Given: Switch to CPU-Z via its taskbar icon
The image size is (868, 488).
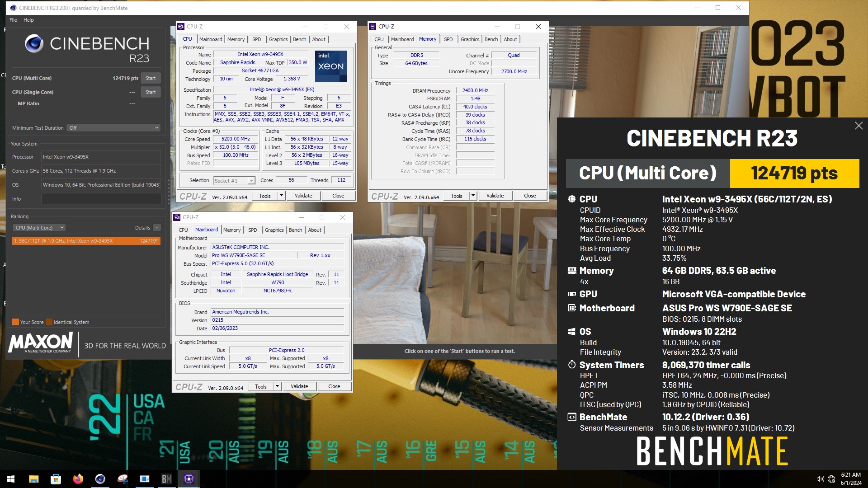Looking at the screenshot, I should (x=189, y=479).
